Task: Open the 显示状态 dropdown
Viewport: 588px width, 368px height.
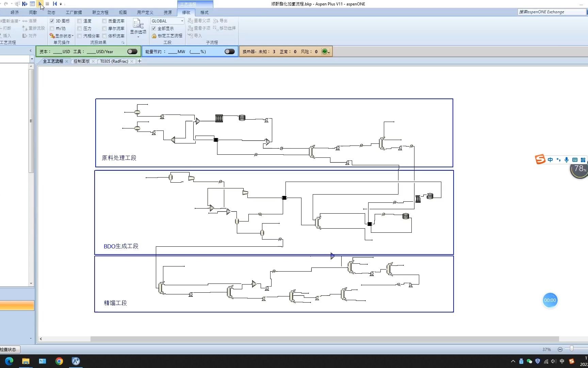Action: point(62,36)
